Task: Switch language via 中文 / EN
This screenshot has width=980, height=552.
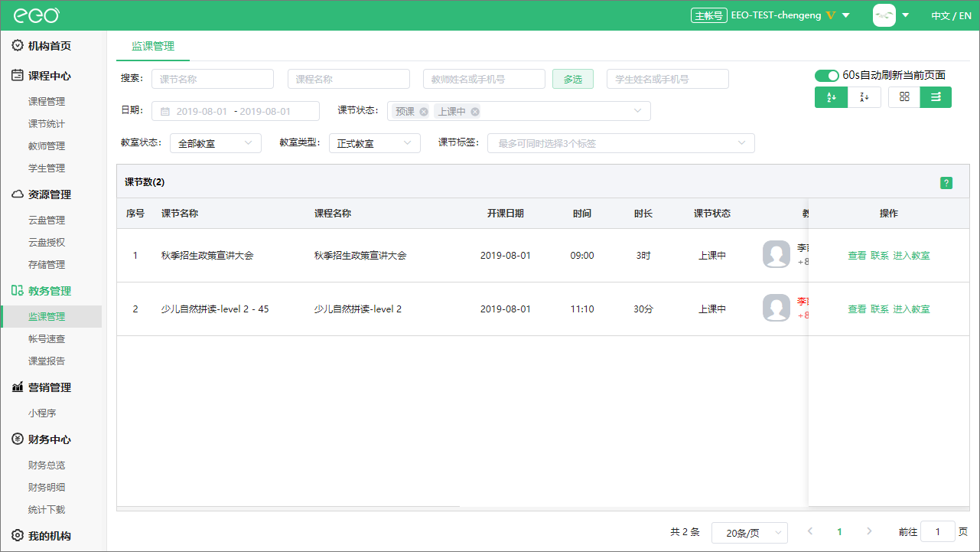Action: [951, 15]
